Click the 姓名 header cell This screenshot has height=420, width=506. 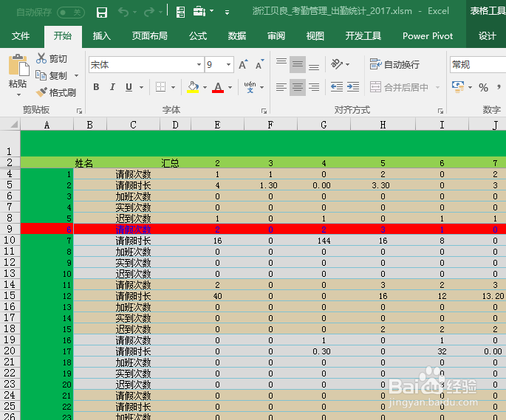[x=90, y=163]
